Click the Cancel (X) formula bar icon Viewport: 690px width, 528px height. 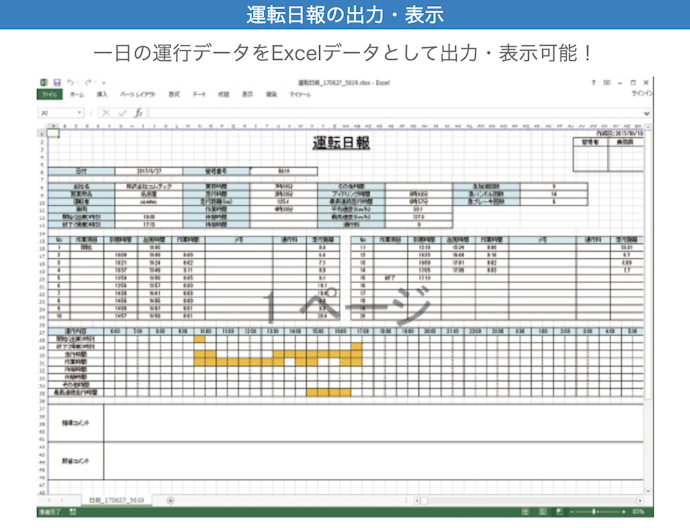tap(106, 113)
